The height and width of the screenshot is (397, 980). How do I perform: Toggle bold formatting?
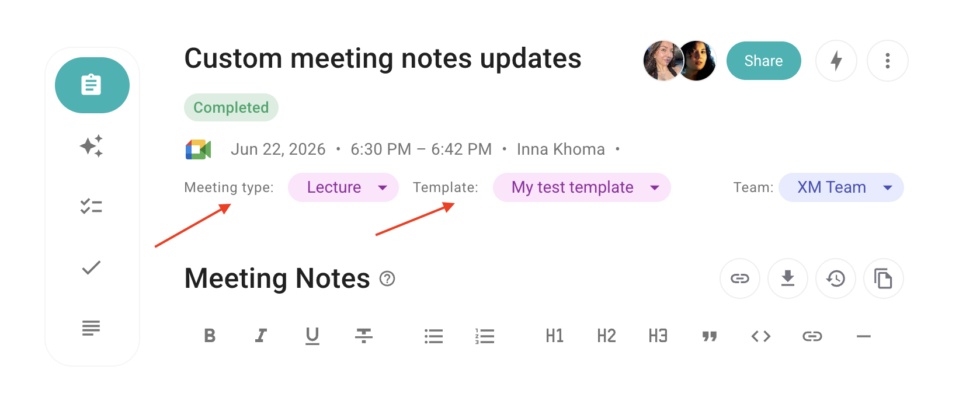tap(210, 336)
